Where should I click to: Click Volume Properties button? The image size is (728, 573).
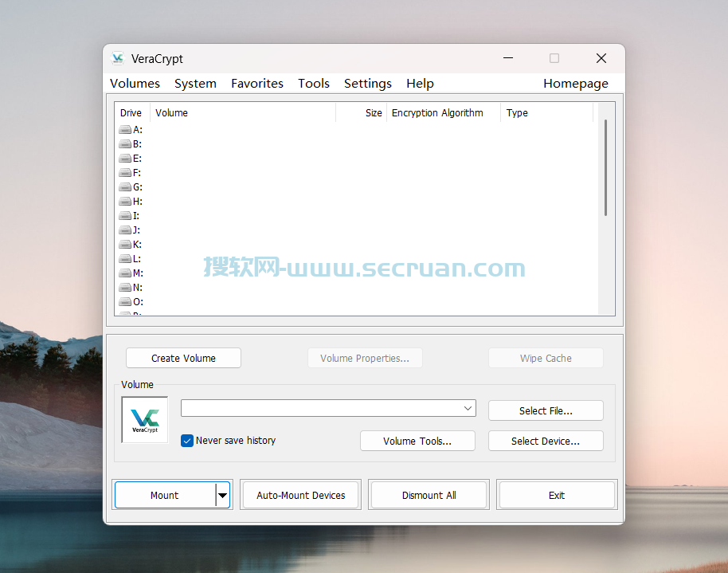(x=365, y=359)
